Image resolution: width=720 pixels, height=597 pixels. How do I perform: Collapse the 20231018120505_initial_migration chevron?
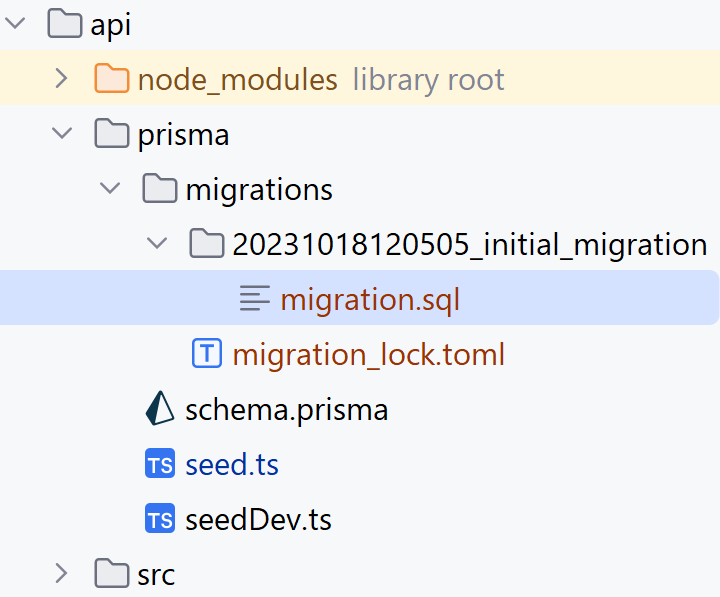[157, 243]
